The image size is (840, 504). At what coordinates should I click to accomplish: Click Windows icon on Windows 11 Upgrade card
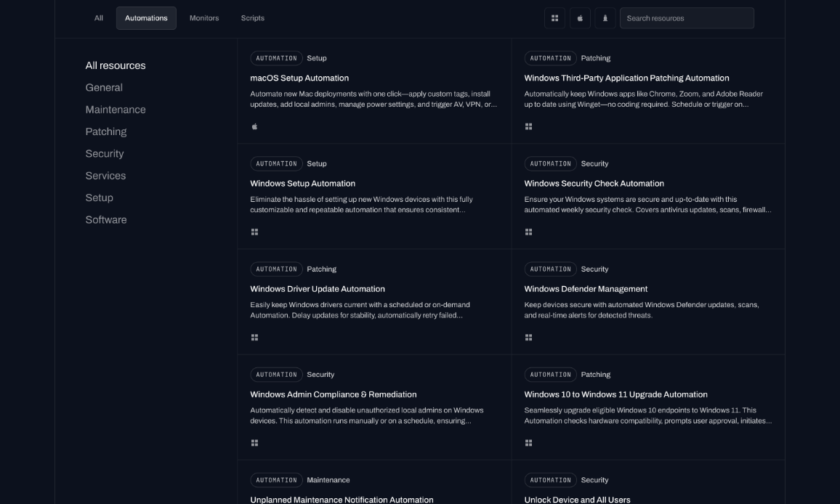coord(528,443)
